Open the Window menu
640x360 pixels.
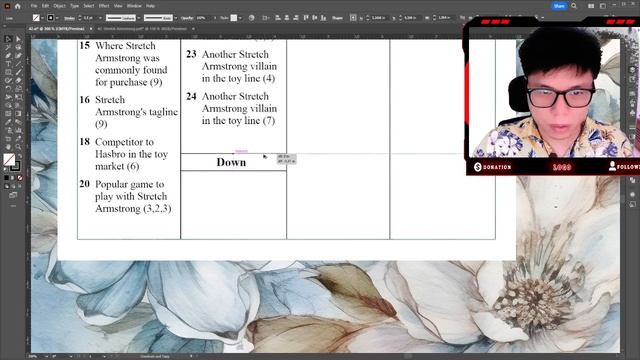pos(134,6)
